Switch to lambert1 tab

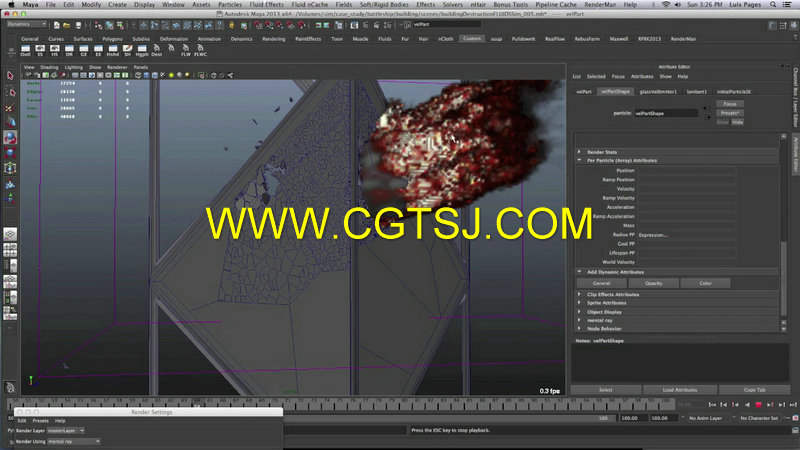coord(696,92)
